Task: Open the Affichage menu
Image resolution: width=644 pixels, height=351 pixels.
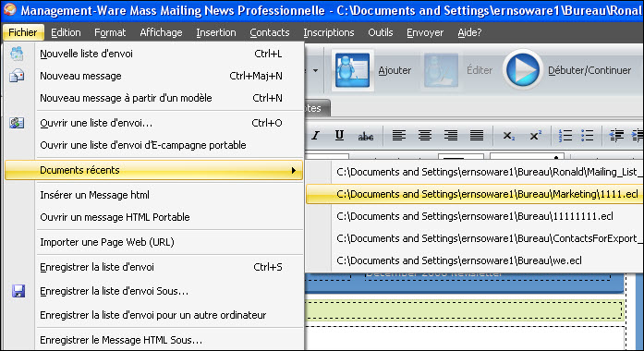Action: tap(161, 32)
